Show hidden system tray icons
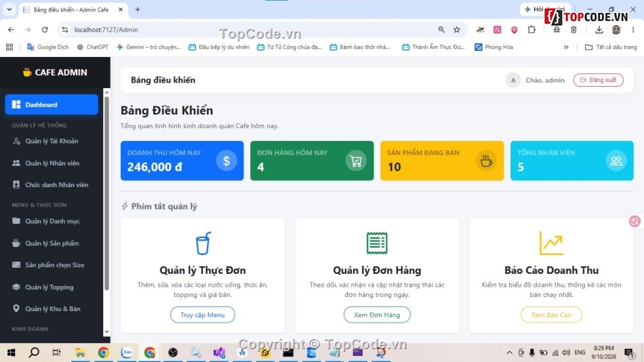The height and width of the screenshot is (362, 644). click(x=509, y=353)
